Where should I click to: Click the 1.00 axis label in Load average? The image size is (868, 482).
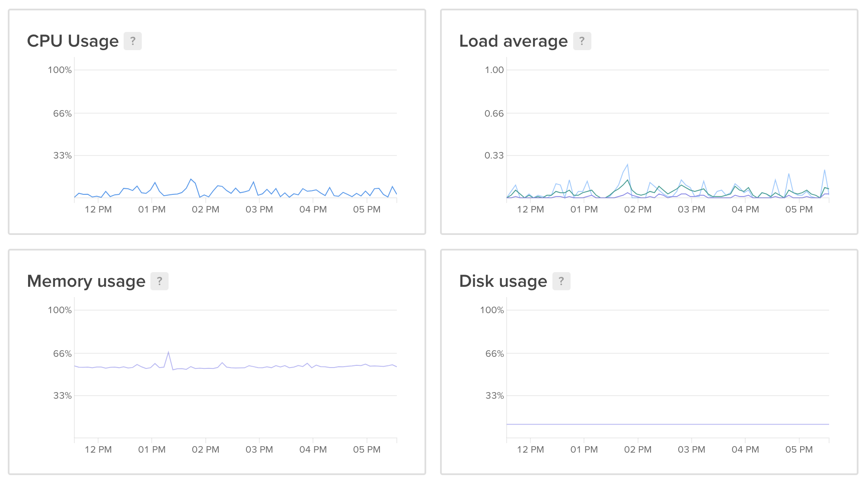494,70
